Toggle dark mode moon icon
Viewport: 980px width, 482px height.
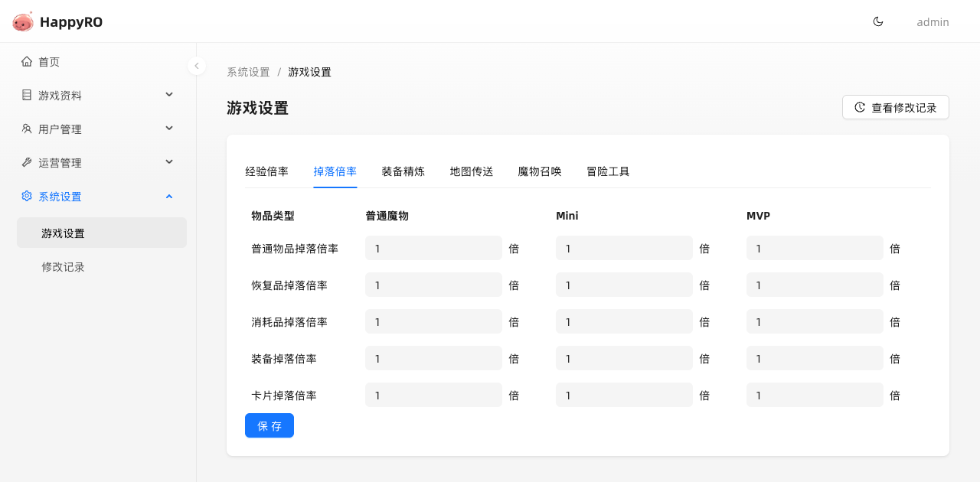click(878, 21)
